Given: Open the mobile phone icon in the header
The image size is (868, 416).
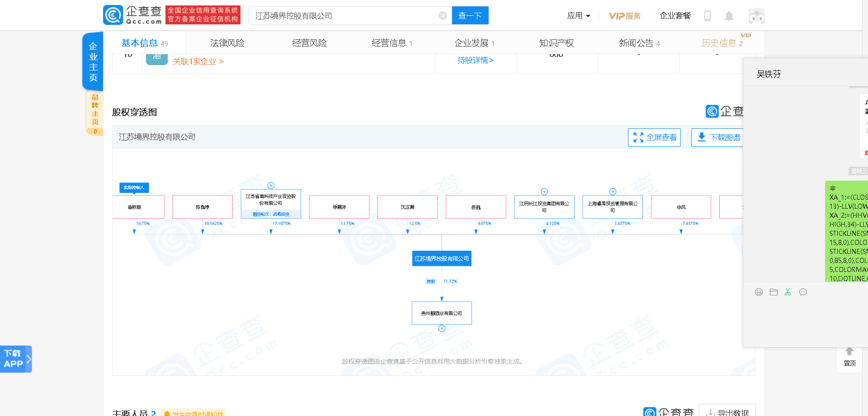Looking at the screenshot, I should tap(708, 16).
